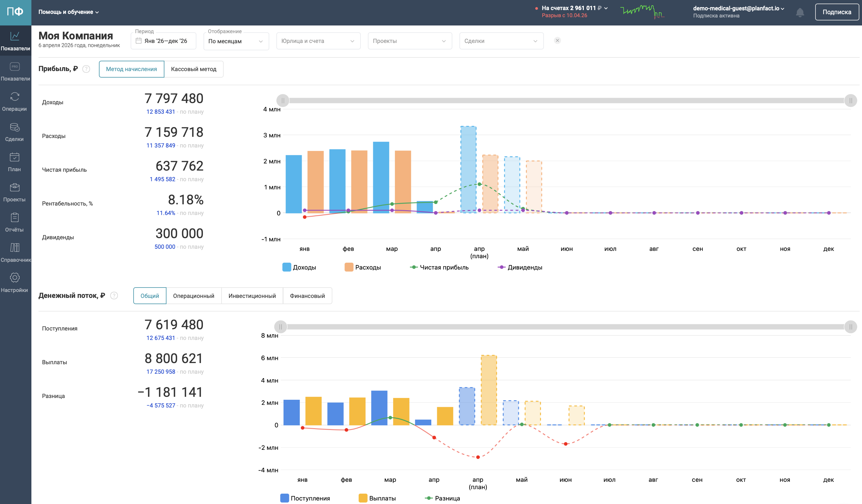
Task: Switch to Кассовый метод tab
Action: [194, 69]
